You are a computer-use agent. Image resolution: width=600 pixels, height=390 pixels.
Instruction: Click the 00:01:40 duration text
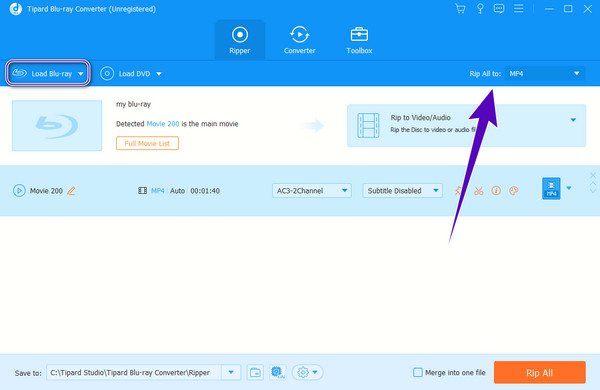pyautogui.click(x=205, y=191)
